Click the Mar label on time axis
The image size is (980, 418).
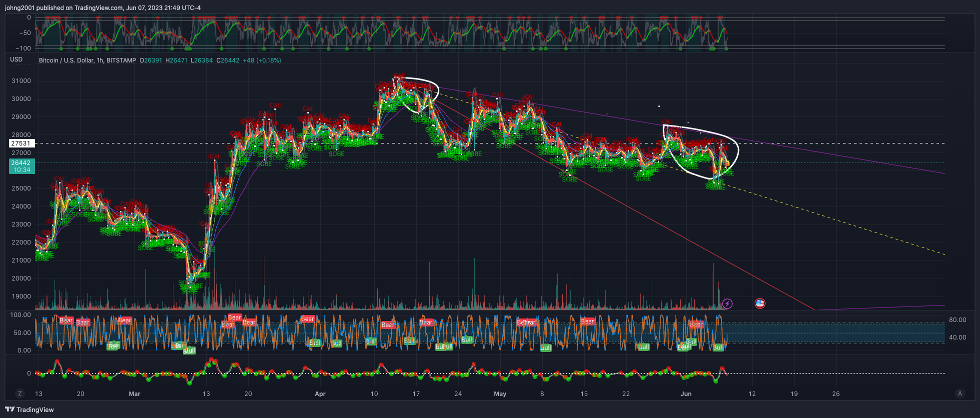134,394
